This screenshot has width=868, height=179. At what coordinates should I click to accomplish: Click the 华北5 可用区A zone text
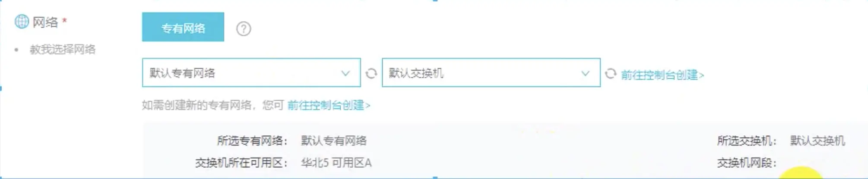pyautogui.click(x=336, y=163)
